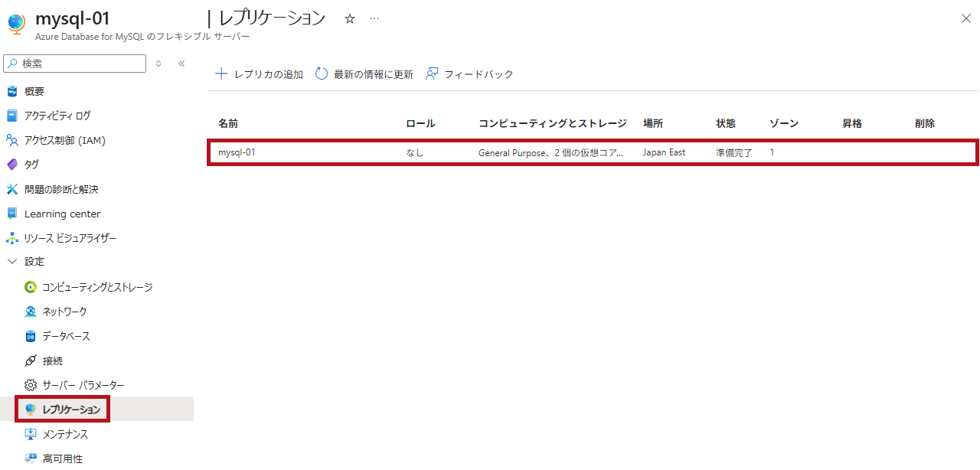This screenshot has width=980, height=470.
Task: Click the 概要 overview icon
Action: click(x=11, y=92)
